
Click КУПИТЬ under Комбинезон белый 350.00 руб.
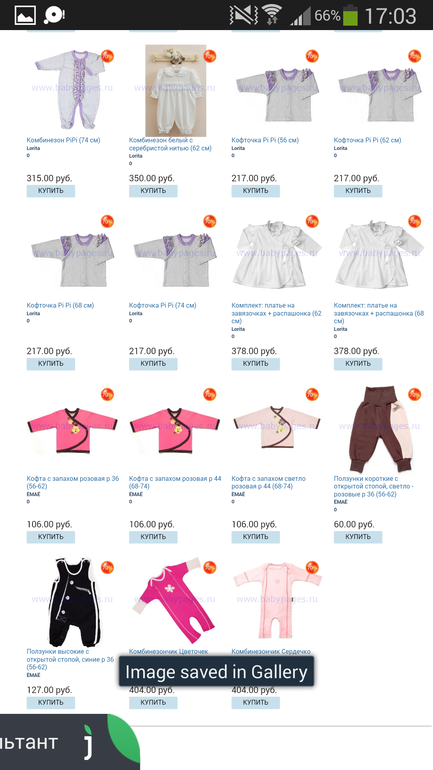pos(153,191)
